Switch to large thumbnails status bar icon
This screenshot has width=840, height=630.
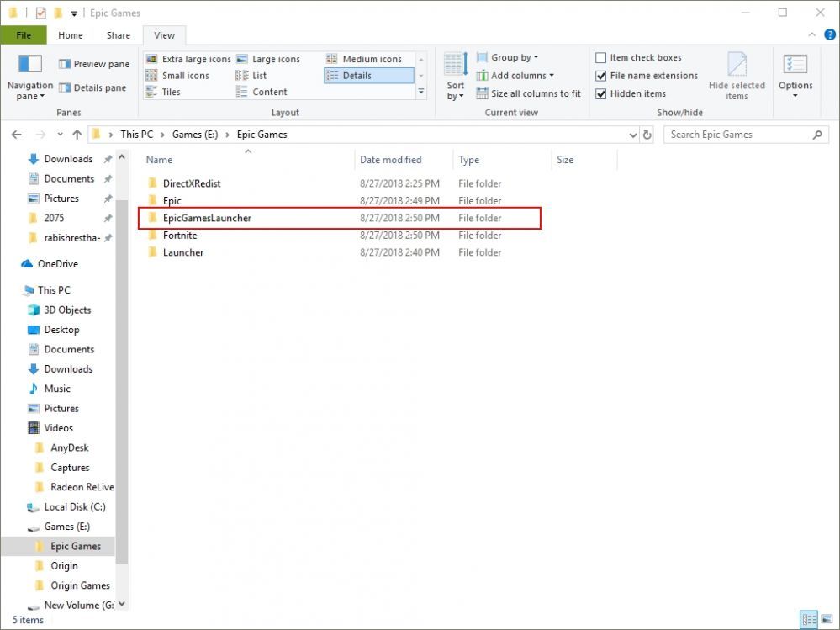827,621
